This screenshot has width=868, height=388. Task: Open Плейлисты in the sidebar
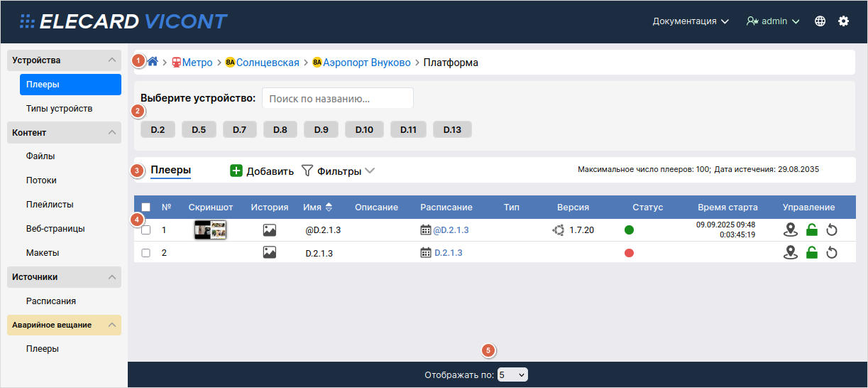(x=50, y=205)
